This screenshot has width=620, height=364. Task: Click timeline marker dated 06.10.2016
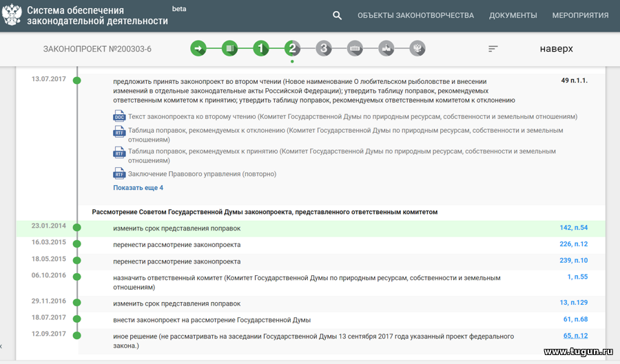[x=76, y=277]
